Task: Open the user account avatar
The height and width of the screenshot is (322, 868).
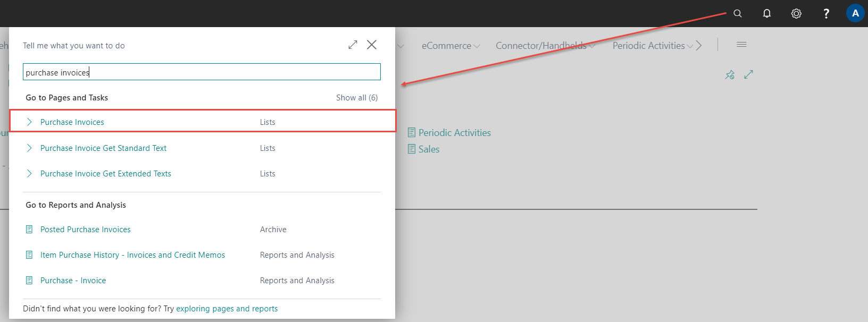Action: pyautogui.click(x=855, y=14)
